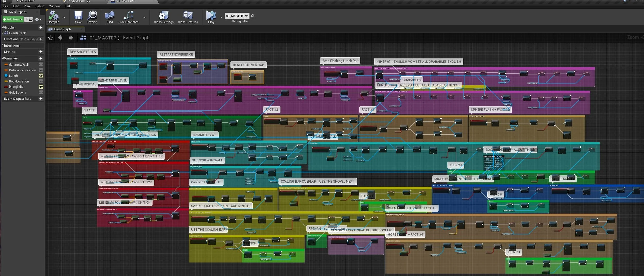The width and height of the screenshot is (644, 276).
Task: Go back with the left navigation arrow
Action: 60,38
